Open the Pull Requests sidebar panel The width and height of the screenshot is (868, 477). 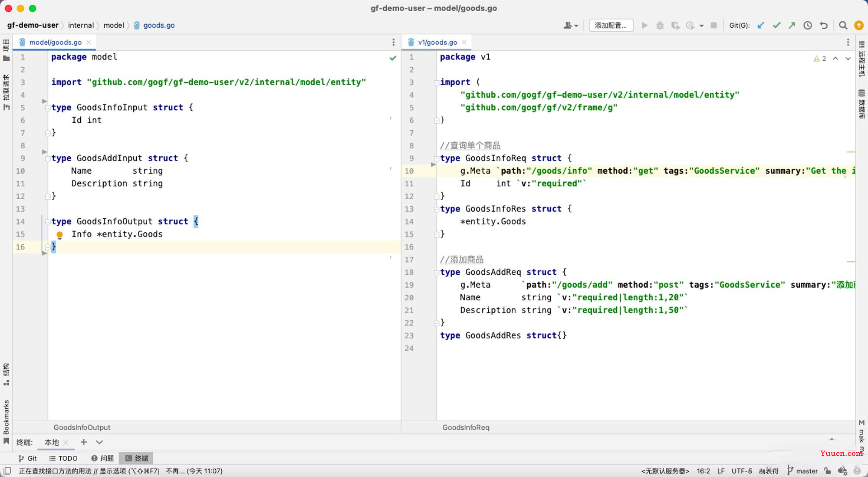pos(6,92)
